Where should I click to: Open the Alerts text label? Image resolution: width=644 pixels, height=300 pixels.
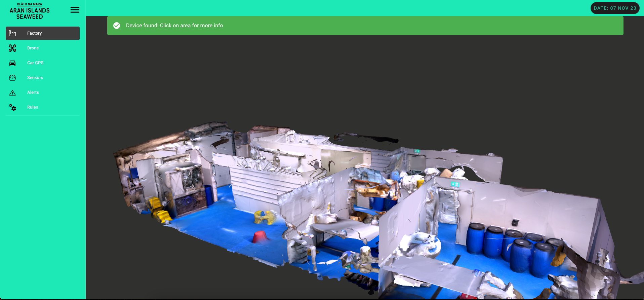(33, 92)
